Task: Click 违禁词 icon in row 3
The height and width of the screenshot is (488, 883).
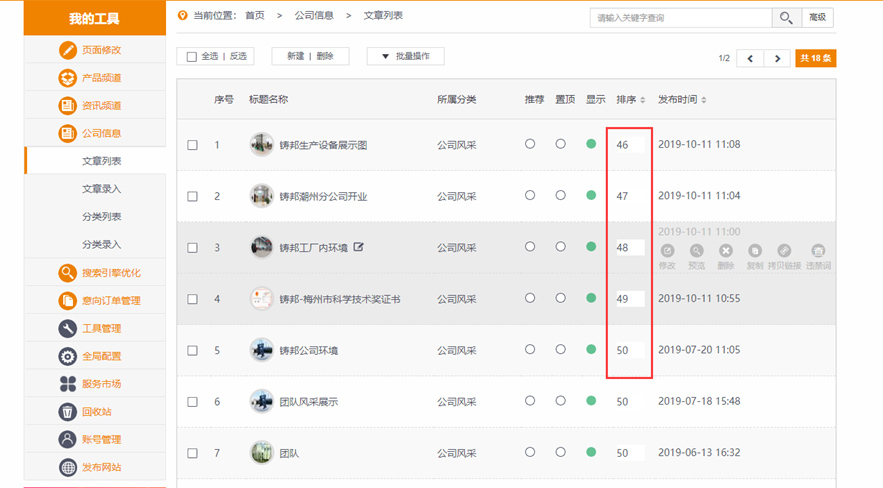Action: click(x=818, y=251)
